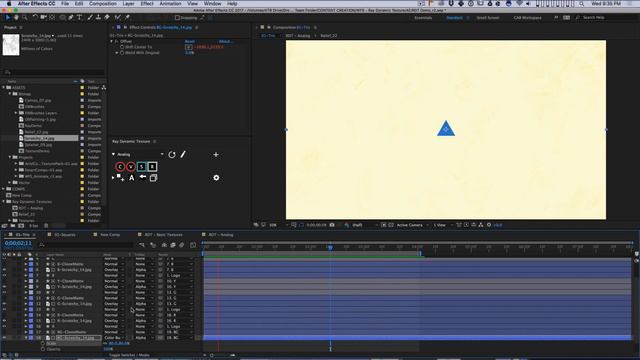This screenshot has height=360, width=640.
Task: Click Reset link for Offset effect
Action: click(x=189, y=41)
